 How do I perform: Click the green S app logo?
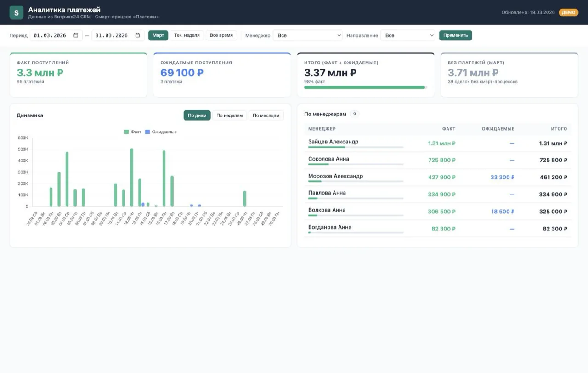17,12
